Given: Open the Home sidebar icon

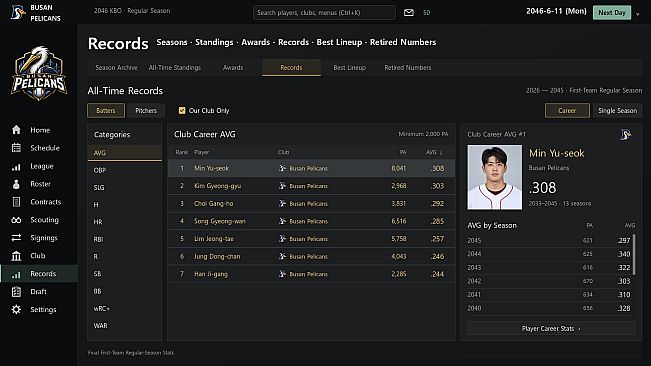Looking at the screenshot, I should click(x=16, y=130).
